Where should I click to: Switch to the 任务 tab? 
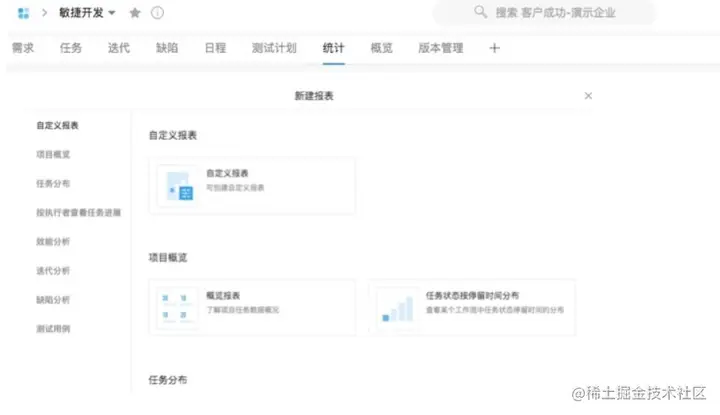pyautogui.click(x=71, y=48)
